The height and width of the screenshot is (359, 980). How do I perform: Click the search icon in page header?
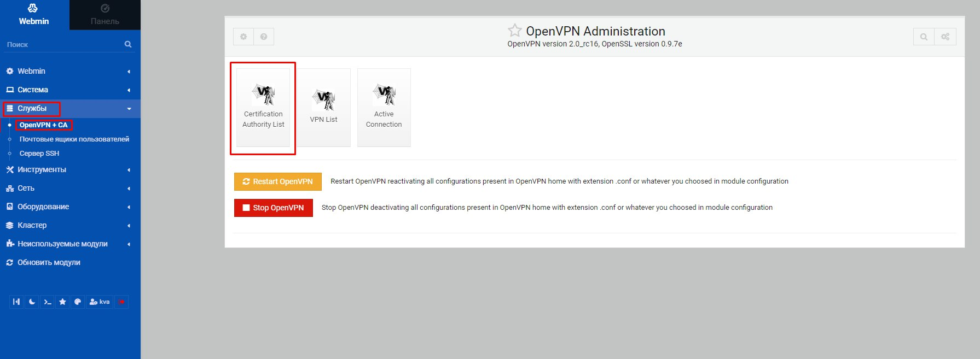(924, 37)
